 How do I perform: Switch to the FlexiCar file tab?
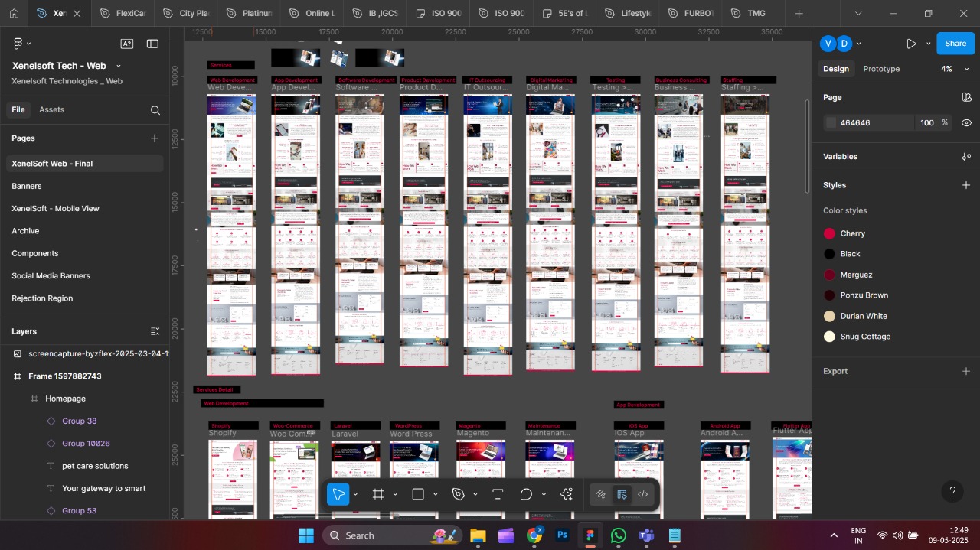click(122, 13)
